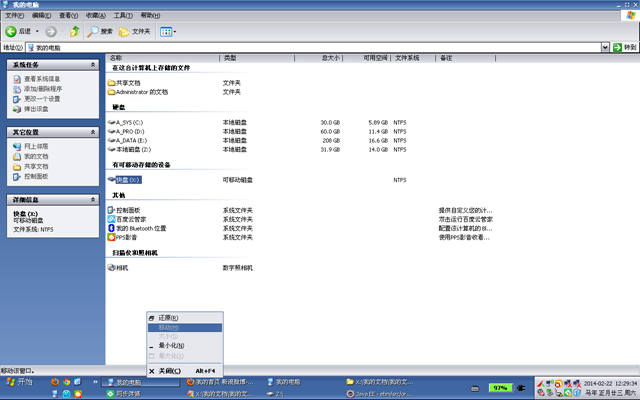Select the 百度云管家 item icon
The width and height of the screenshot is (640, 400).
pyautogui.click(x=112, y=219)
